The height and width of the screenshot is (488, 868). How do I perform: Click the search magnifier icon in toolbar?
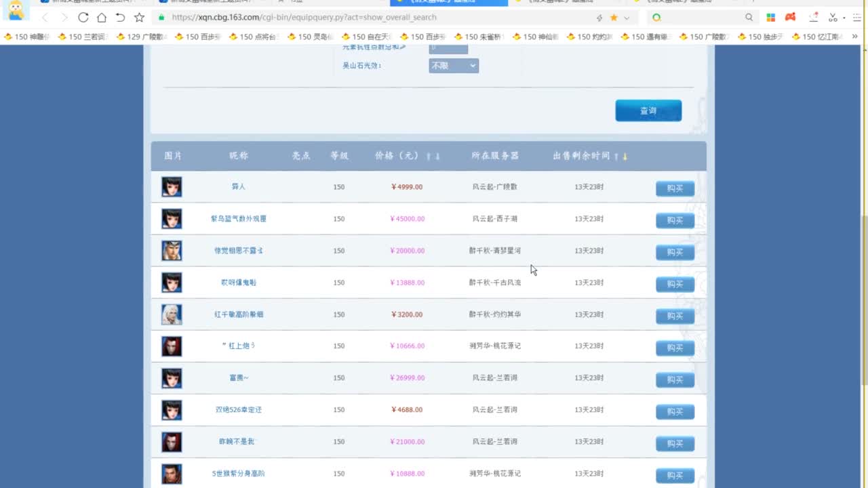(749, 18)
